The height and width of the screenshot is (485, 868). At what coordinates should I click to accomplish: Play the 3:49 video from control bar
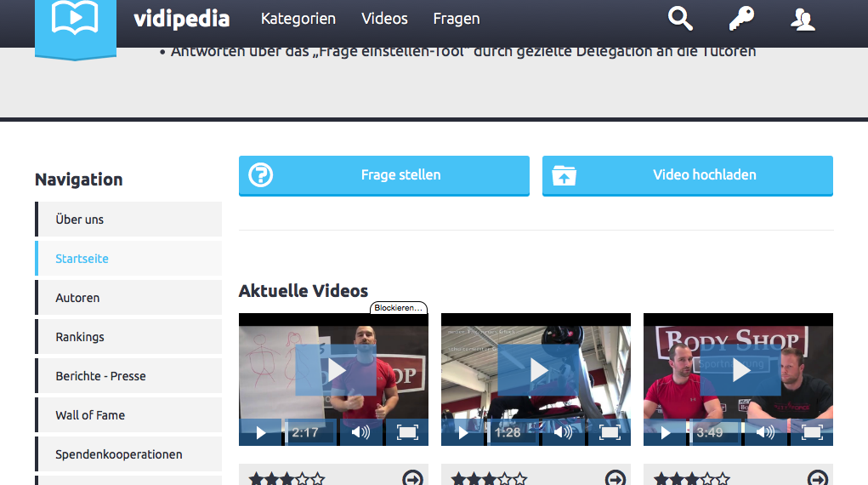[x=666, y=433]
